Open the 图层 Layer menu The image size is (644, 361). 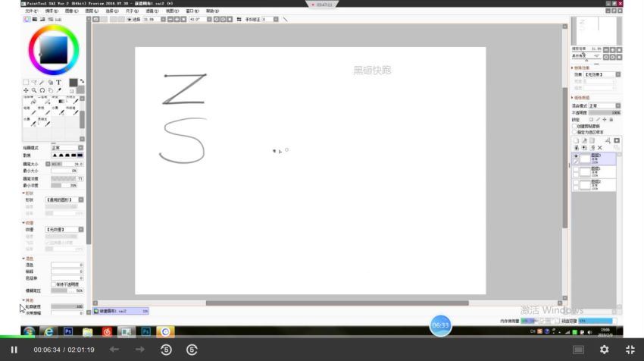pos(92,11)
